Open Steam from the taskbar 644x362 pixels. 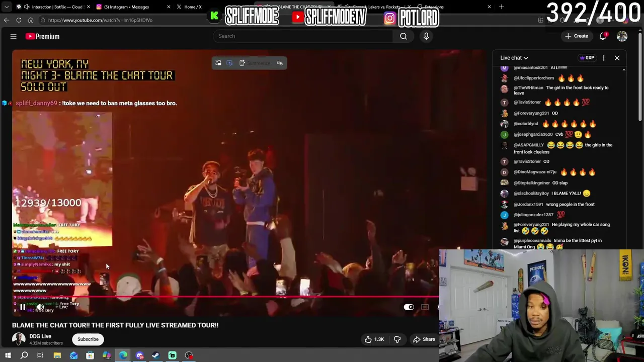[x=156, y=355]
